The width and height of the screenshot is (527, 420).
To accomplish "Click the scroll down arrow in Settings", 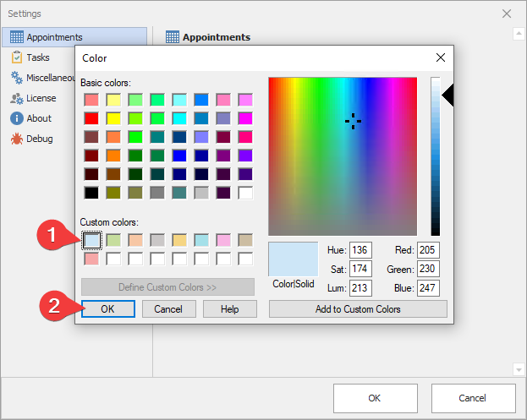I will pyautogui.click(x=519, y=369).
